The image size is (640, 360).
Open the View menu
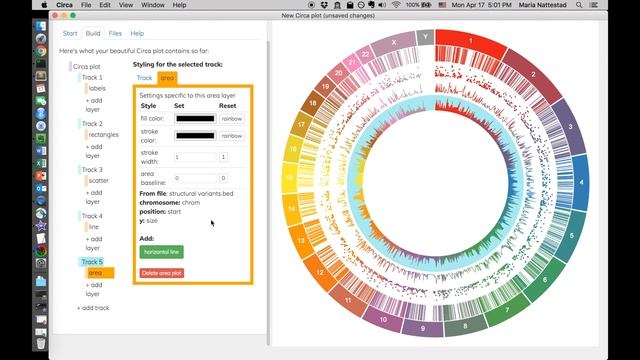click(x=126, y=5)
